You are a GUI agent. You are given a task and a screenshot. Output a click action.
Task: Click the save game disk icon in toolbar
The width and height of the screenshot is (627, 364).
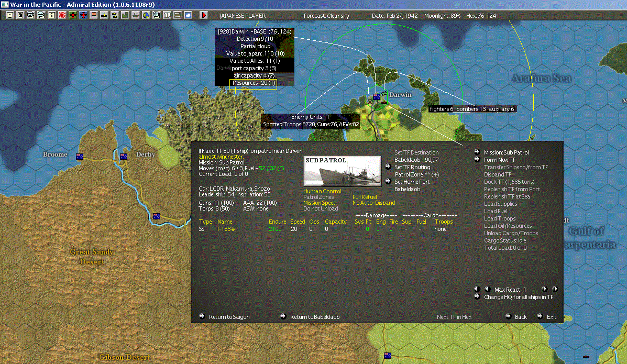click(10, 15)
